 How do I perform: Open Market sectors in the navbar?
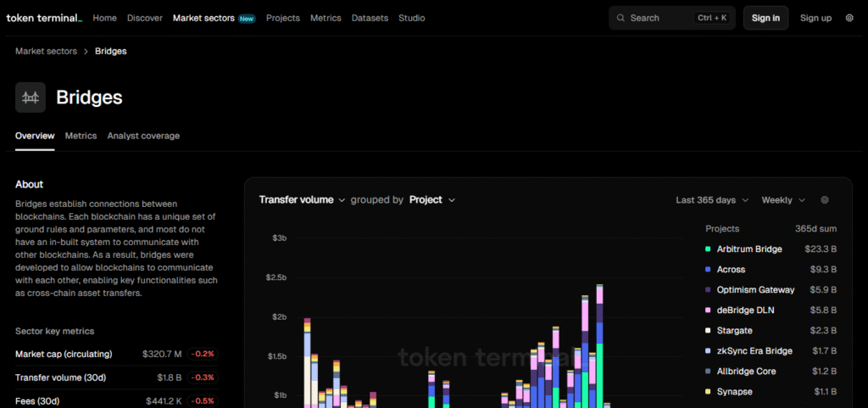pos(203,18)
